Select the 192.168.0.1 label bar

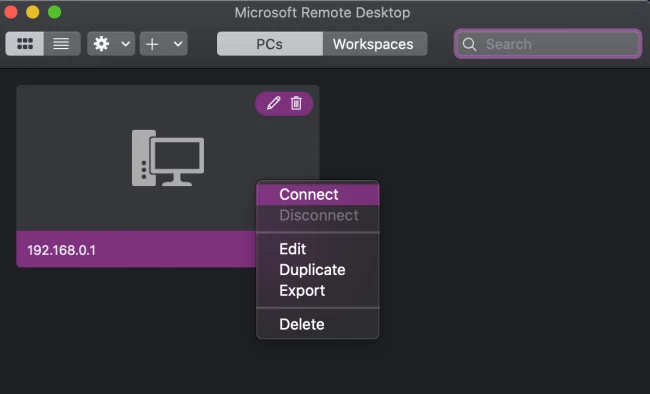pos(136,250)
